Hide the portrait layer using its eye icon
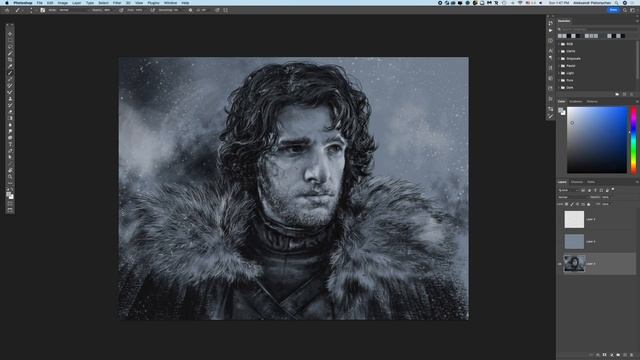This screenshot has width=640, height=360. (560, 264)
